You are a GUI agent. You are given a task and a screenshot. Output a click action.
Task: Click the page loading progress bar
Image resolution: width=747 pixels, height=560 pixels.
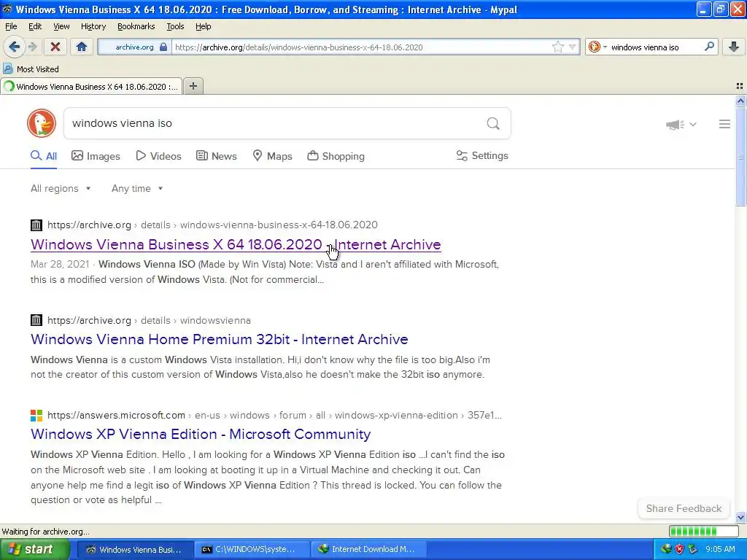pos(703,532)
